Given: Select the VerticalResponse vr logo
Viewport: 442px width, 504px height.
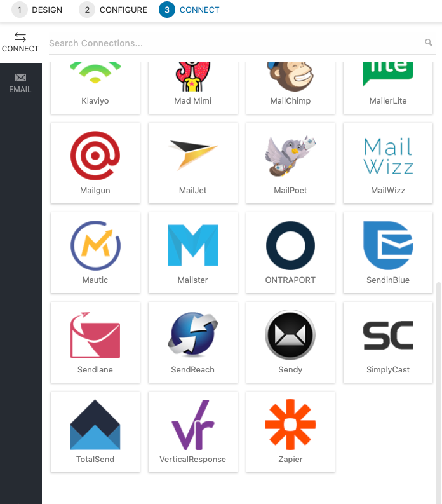Looking at the screenshot, I should pyautogui.click(x=192, y=425).
